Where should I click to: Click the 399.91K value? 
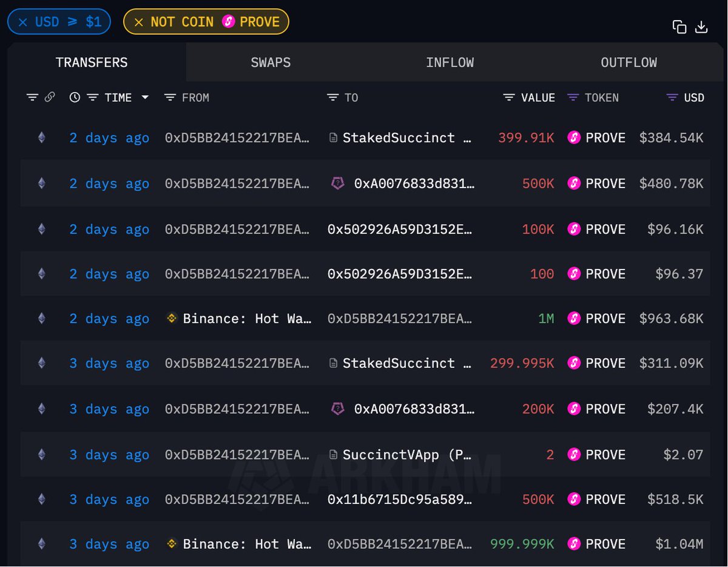pyautogui.click(x=526, y=138)
